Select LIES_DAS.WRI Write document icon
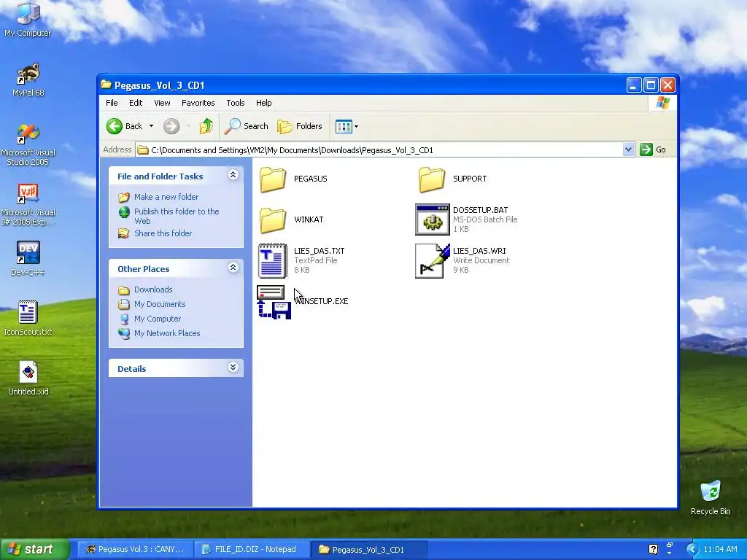 (432, 260)
